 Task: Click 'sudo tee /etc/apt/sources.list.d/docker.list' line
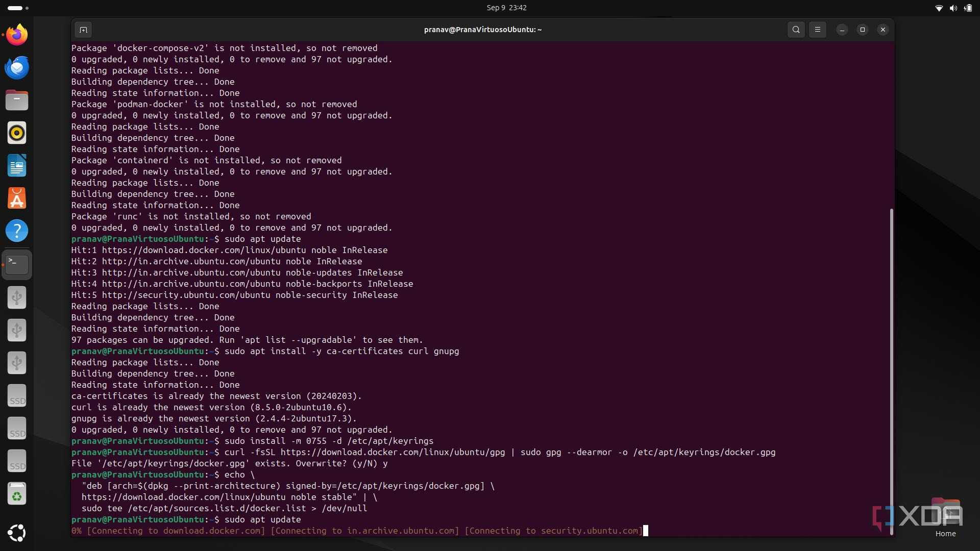click(224, 508)
